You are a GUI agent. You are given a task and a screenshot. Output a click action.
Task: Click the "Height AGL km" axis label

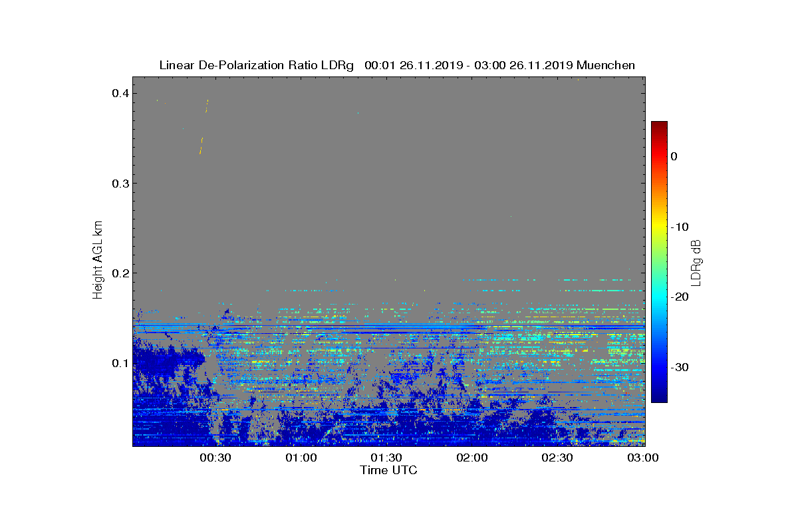point(98,260)
